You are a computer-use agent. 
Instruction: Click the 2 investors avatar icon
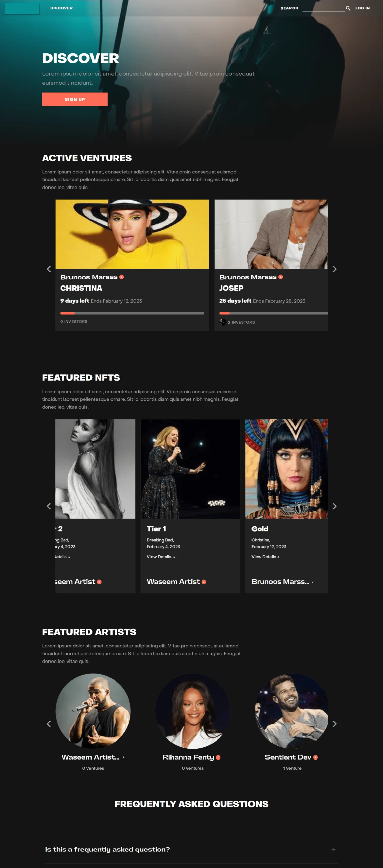pyautogui.click(x=223, y=322)
